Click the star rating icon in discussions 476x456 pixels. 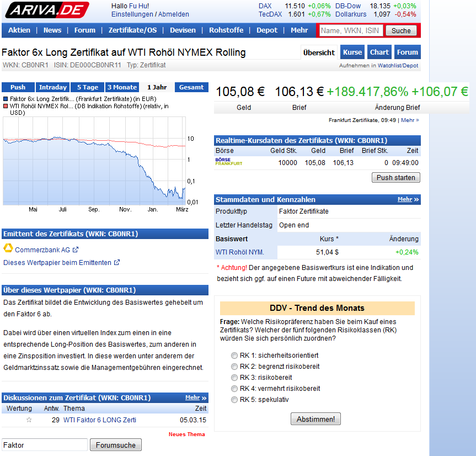[29, 420]
